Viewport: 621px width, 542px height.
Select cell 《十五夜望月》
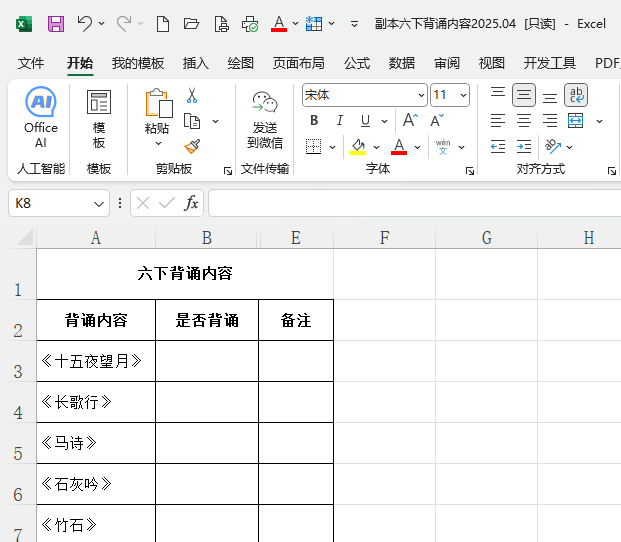tap(96, 361)
